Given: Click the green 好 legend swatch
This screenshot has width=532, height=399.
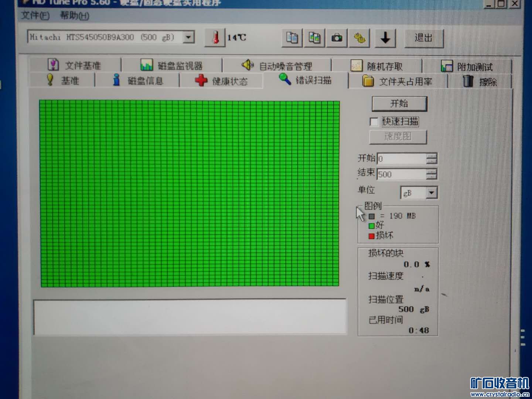Looking at the screenshot, I should [x=372, y=226].
